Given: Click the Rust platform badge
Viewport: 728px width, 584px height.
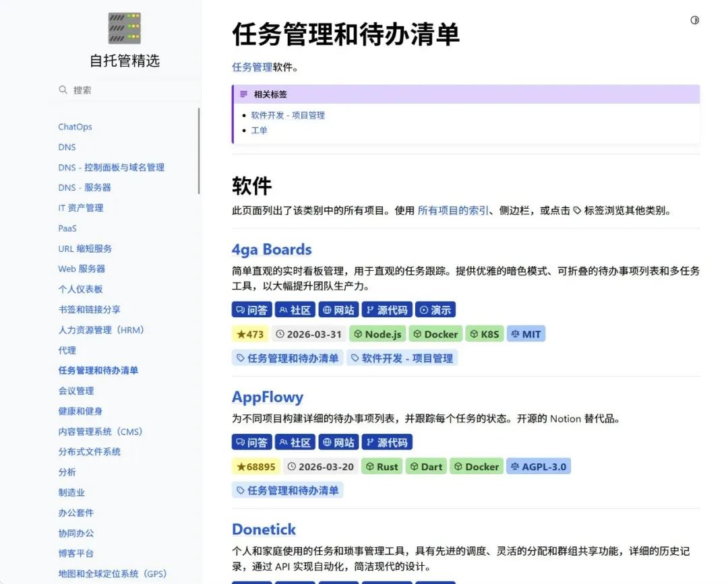Looking at the screenshot, I should tap(382, 467).
